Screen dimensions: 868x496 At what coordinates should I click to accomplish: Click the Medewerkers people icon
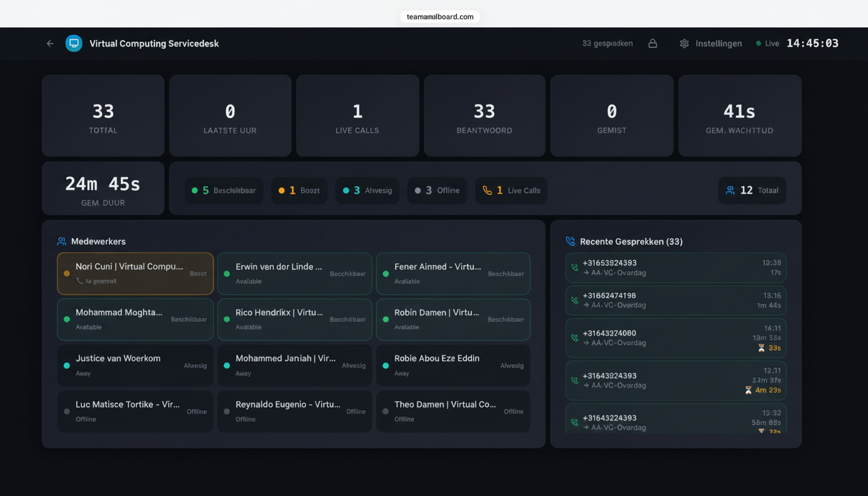pos(62,242)
